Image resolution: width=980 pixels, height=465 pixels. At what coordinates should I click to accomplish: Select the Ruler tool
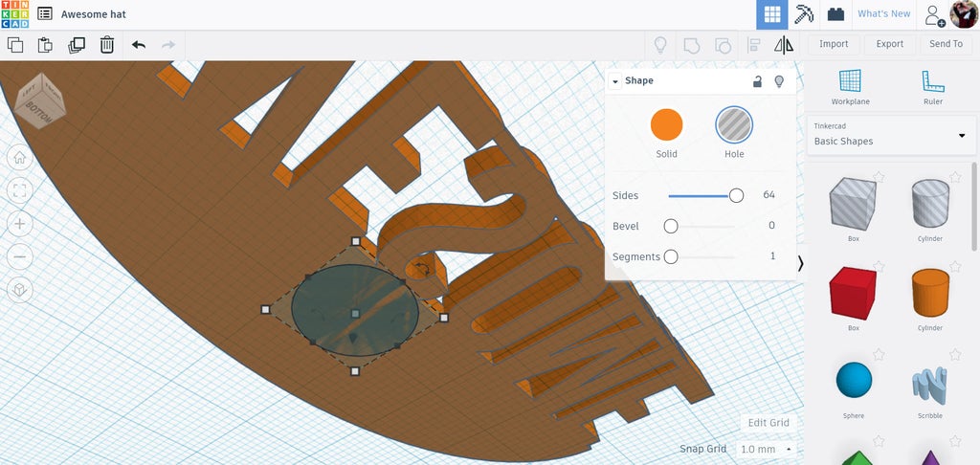[x=932, y=87]
